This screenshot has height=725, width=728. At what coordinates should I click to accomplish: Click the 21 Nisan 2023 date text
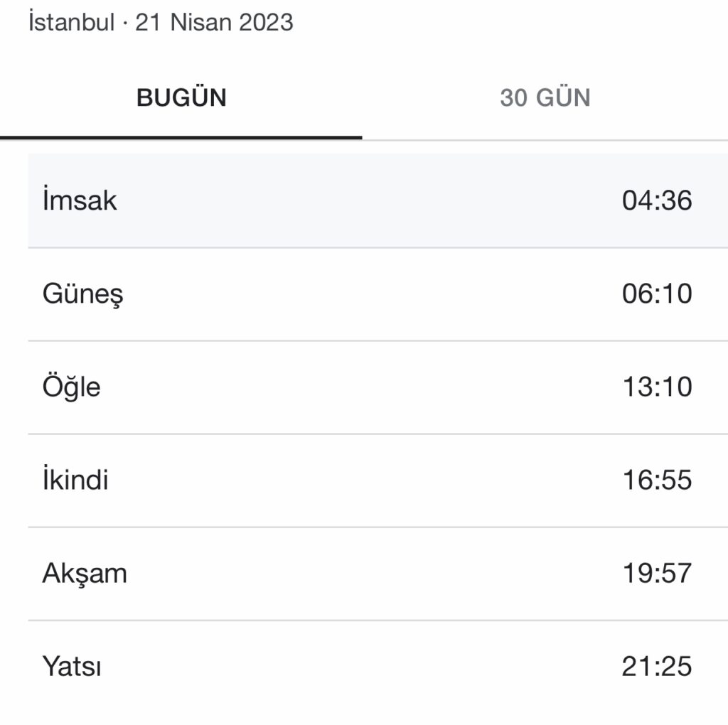coord(214,22)
